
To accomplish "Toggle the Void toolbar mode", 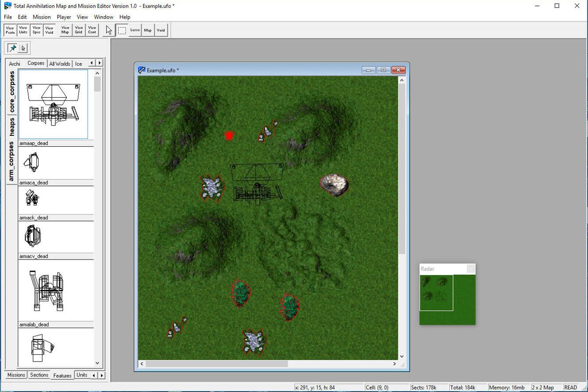I will tap(161, 30).
